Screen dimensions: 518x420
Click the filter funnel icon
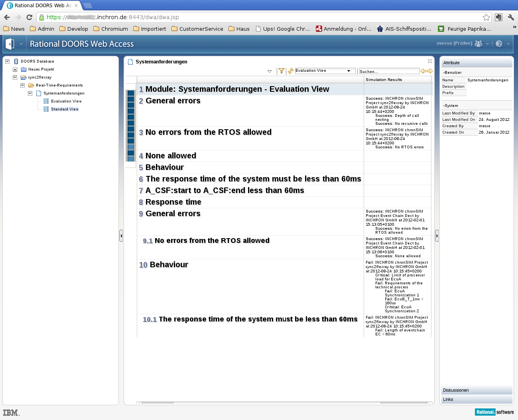tap(282, 71)
